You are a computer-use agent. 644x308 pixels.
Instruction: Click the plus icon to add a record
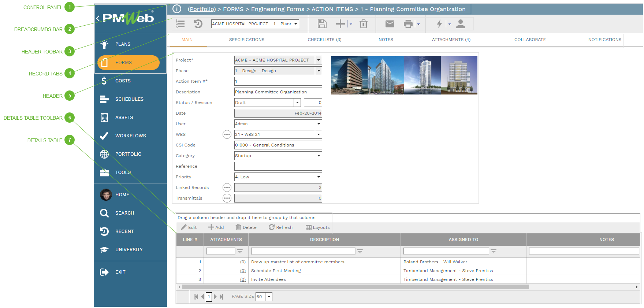[x=340, y=24]
